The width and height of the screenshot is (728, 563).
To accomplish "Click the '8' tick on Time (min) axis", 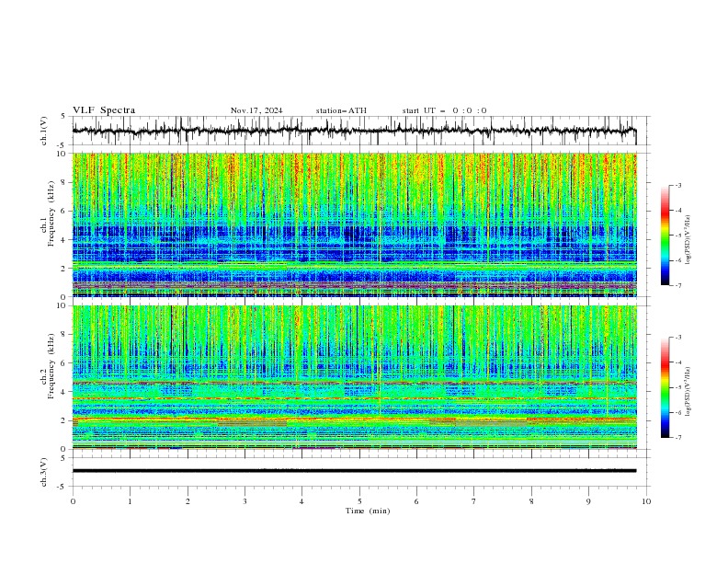I will click(531, 501).
